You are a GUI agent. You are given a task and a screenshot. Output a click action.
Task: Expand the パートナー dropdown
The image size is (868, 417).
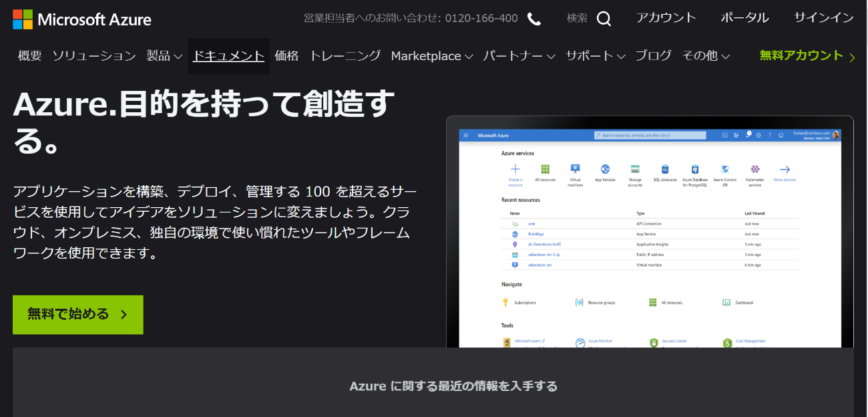tap(519, 56)
